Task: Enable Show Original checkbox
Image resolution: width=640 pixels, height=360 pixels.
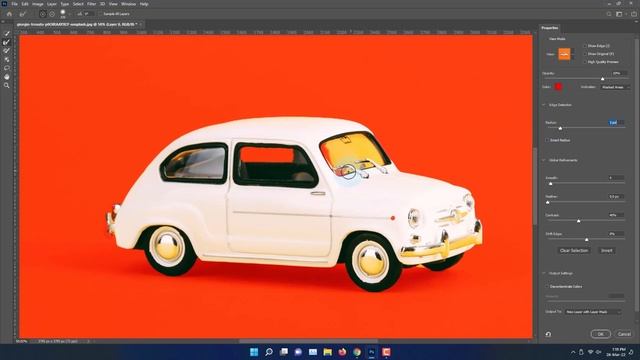Action: (585, 54)
